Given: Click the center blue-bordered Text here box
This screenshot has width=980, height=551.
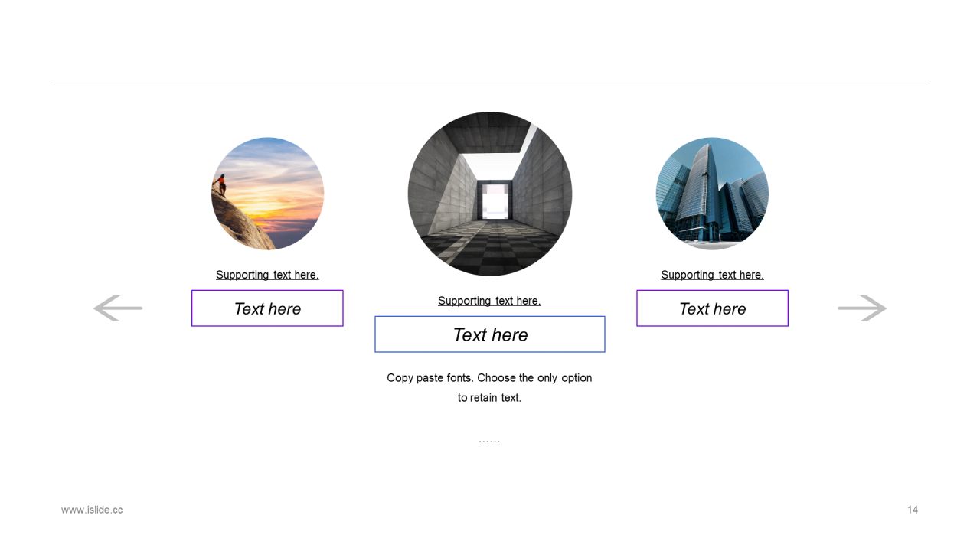Looking at the screenshot, I should click(490, 334).
